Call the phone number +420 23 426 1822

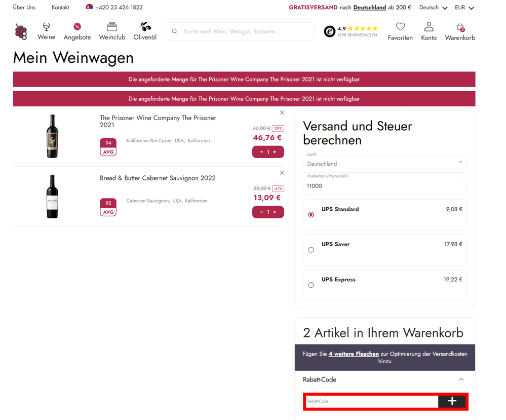click(x=119, y=7)
